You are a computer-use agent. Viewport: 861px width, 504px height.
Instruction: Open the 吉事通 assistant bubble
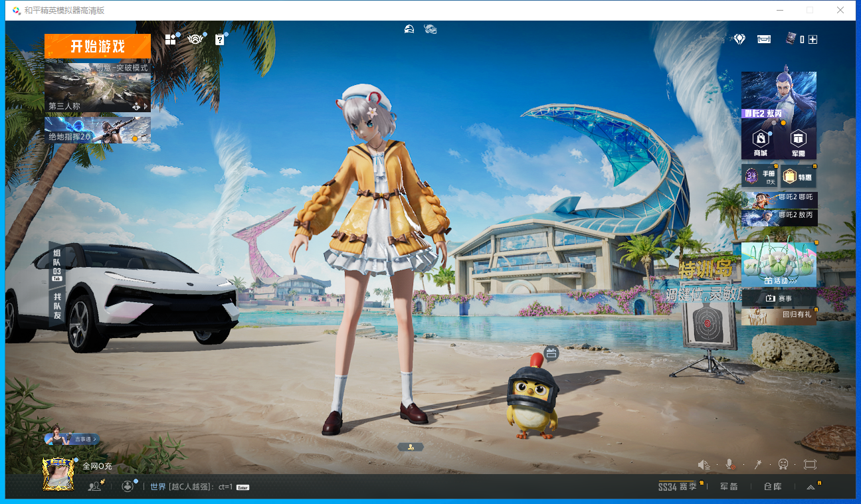73,437
